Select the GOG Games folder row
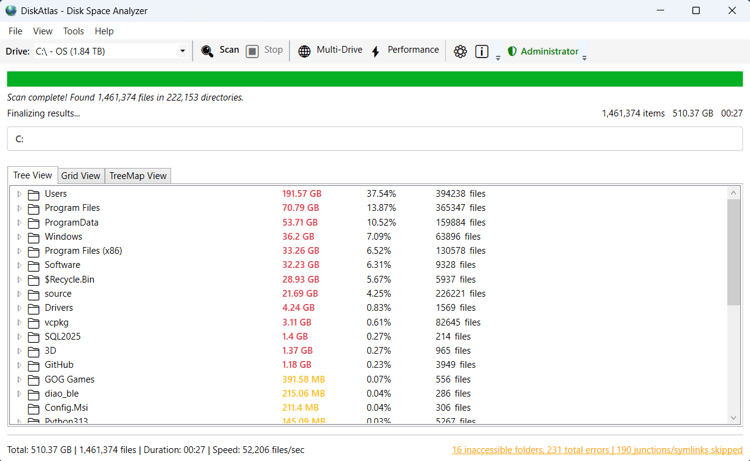Image resolution: width=750 pixels, height=461 pixels. pyautogui.click(x=70, y=379)
